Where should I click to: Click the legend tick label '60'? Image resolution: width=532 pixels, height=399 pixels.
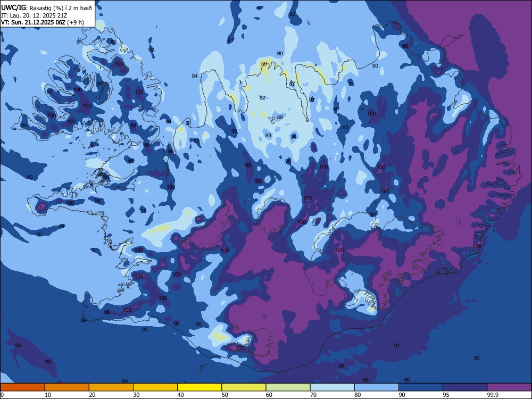click(269, 395)
